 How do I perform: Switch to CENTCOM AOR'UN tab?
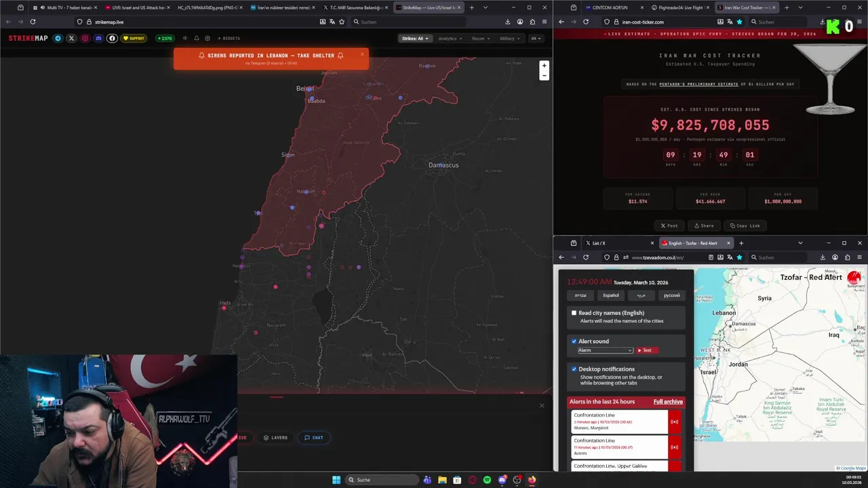614,7
